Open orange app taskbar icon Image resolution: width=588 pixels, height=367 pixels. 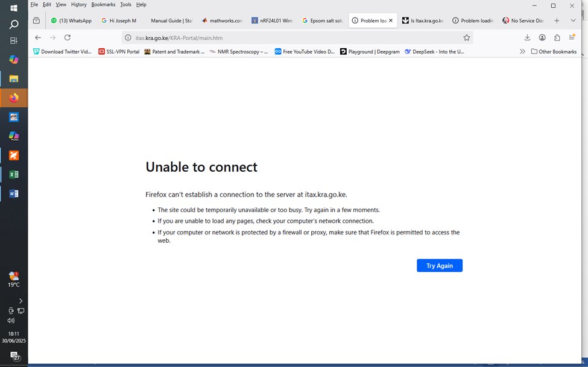14,155
